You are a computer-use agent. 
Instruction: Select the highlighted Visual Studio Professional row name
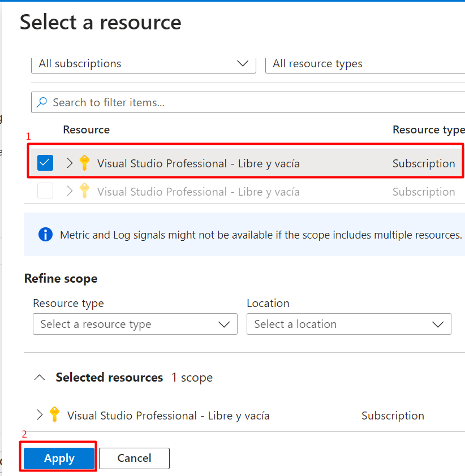(x=199, y=163)
